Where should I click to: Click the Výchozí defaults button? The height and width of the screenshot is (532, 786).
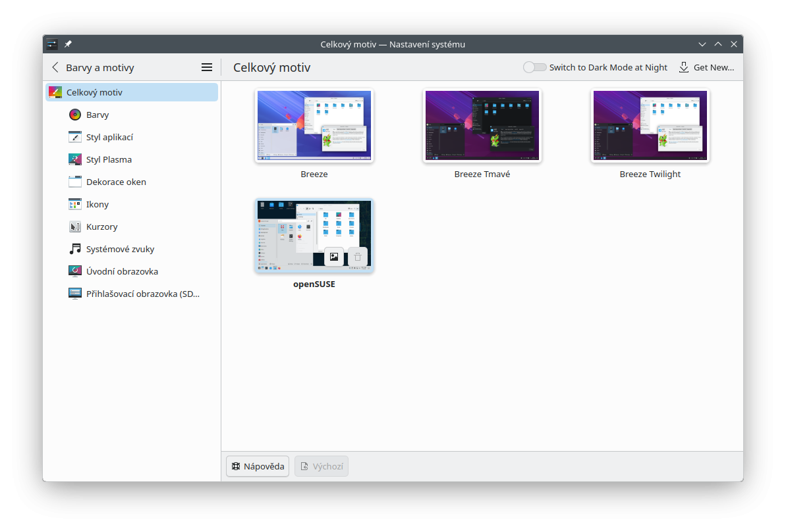point(322,466)
